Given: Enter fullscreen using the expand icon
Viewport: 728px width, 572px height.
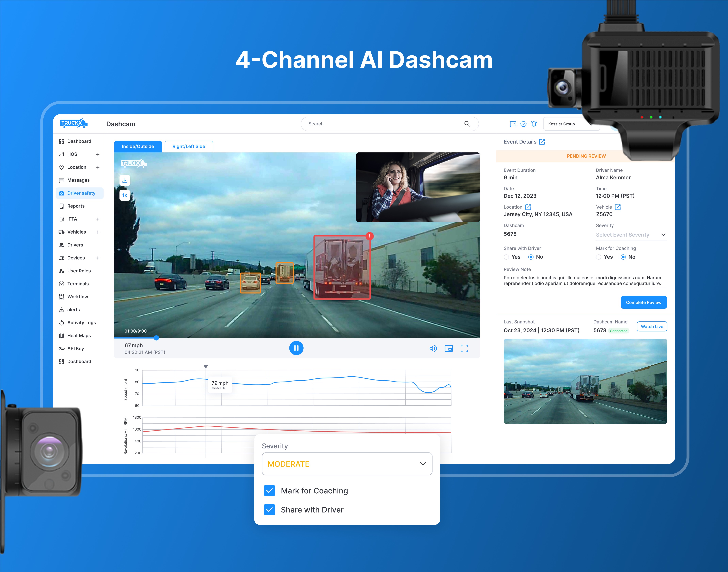Looking at the screenshot, I should 464,348.
